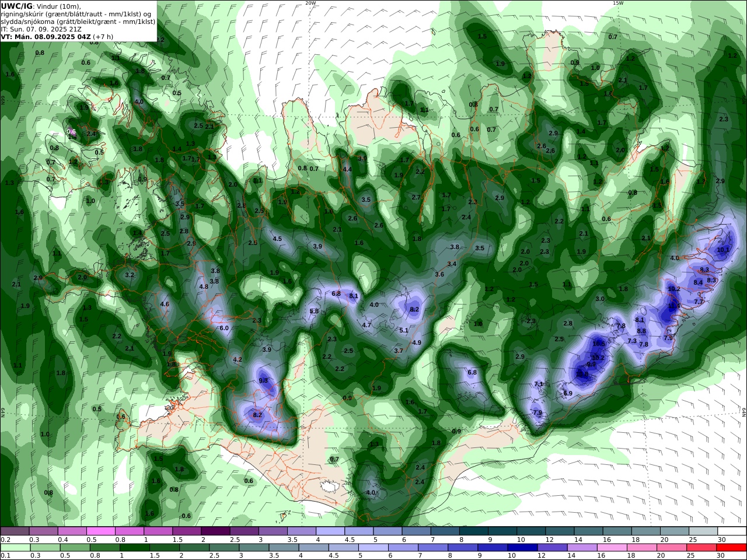
Task: Click the bright magenta snow swatch between 0.5 and 0.8
Action: click(101, 531)
